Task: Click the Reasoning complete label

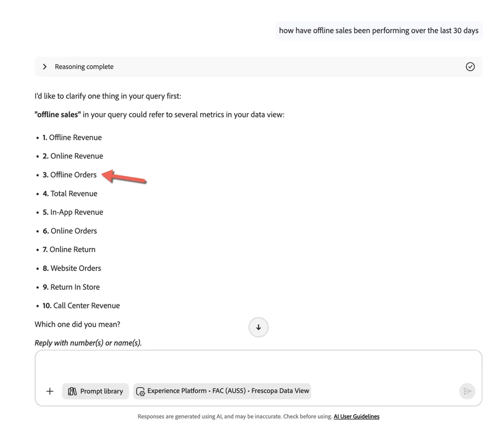Action: tap(84, 67)
